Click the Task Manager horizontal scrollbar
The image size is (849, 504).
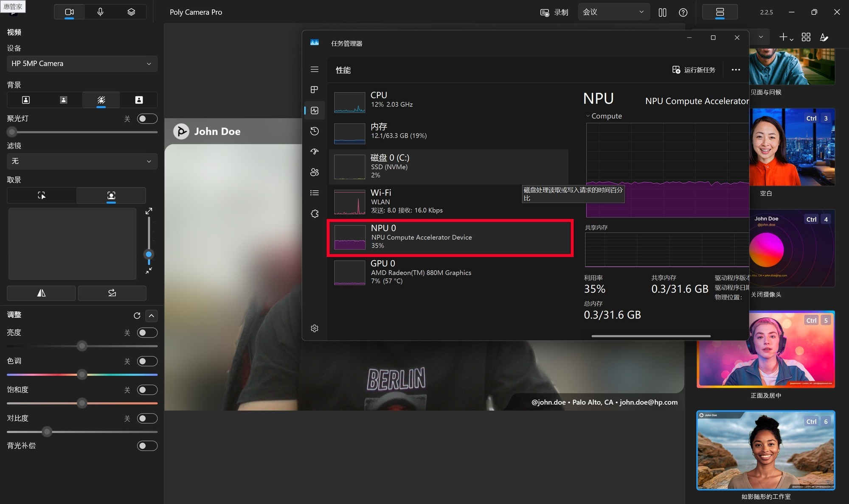(651, 336)
